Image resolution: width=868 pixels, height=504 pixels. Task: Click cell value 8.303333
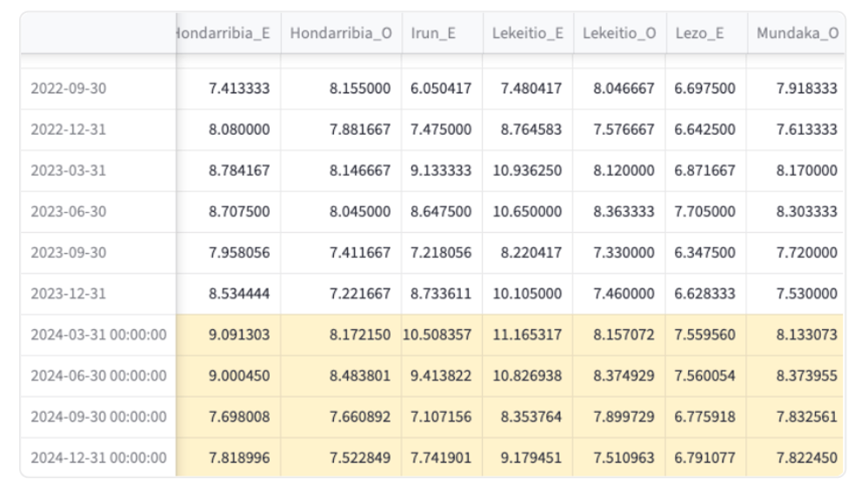pos(806,211)
